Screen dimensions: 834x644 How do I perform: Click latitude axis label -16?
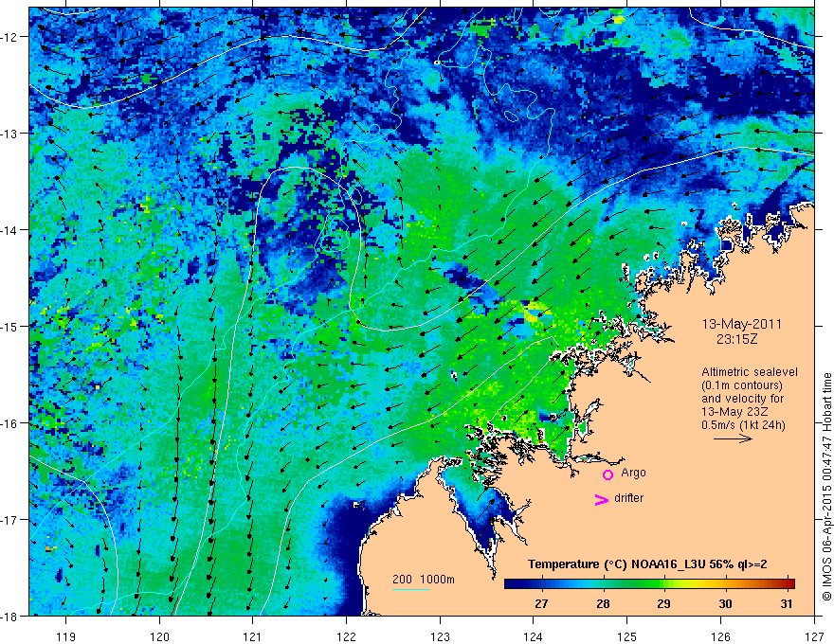pos(9,423)
